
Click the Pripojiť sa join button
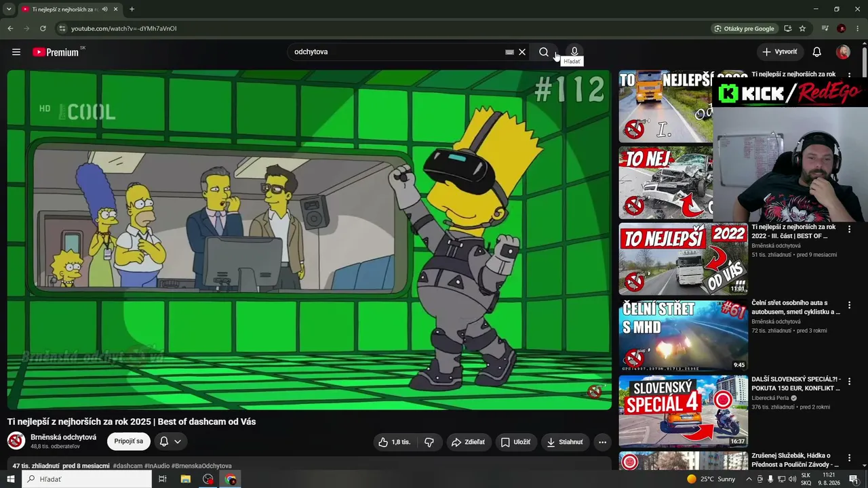129,441
